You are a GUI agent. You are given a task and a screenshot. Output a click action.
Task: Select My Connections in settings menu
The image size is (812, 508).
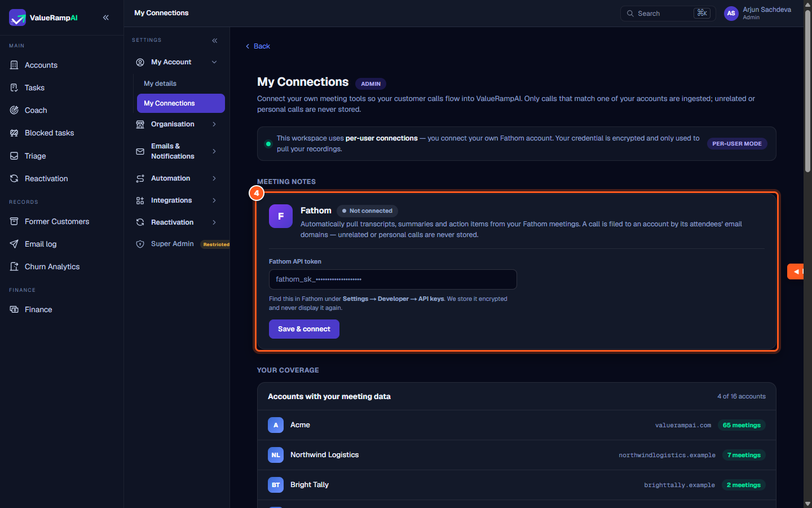click(x=181, y=103)
